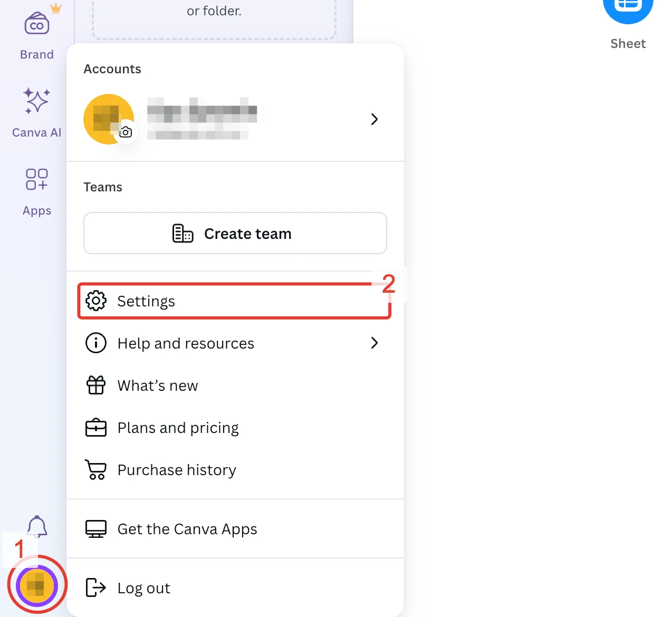The height and width of the screenshot is (617, 672).
Task: Expand the account switcher chevron
Action: point(375,119)
